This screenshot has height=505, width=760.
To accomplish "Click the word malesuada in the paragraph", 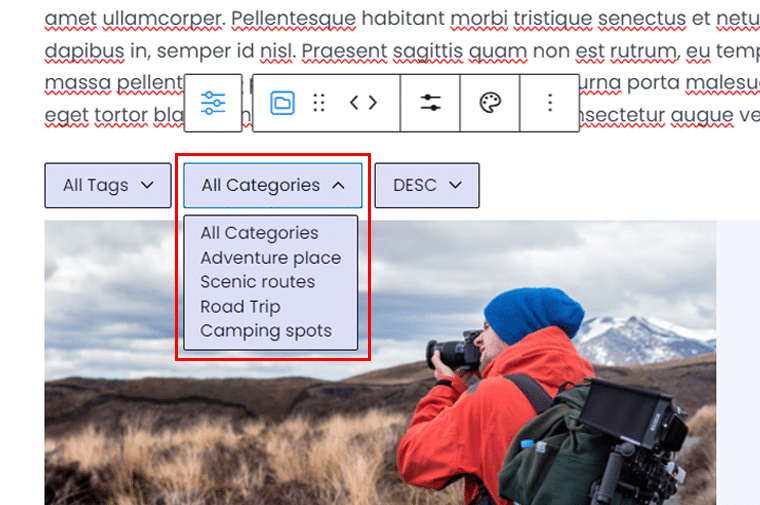I will point(722,83).
